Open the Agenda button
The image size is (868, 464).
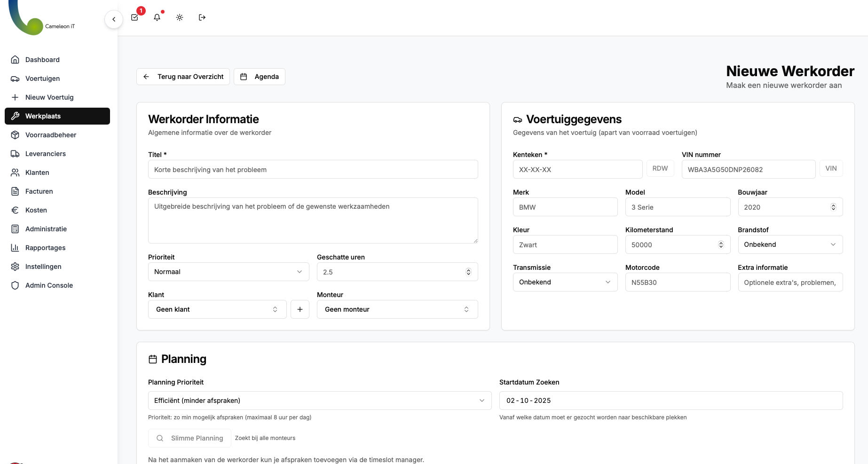pos(260,77)
